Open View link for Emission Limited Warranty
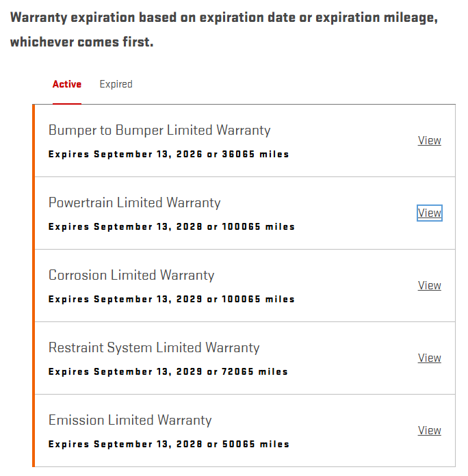This screenshot has width=468, height=476. pyautogui.click(x=429, y=430)
